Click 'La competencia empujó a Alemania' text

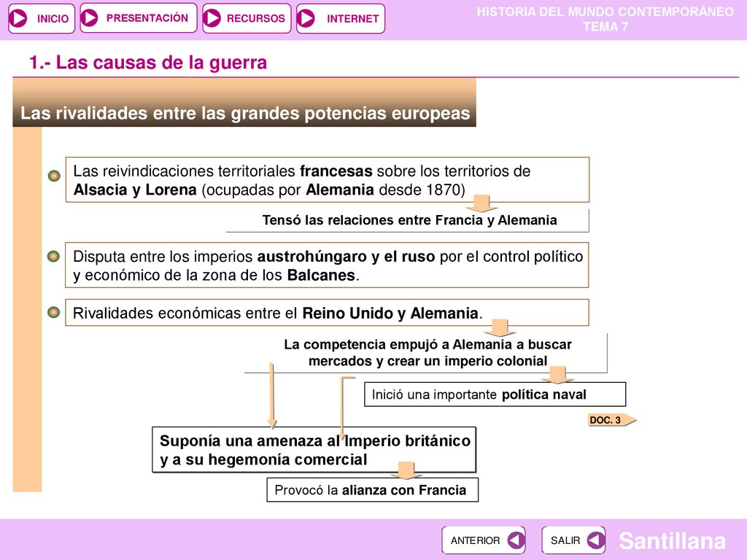(x=427, y=352)
